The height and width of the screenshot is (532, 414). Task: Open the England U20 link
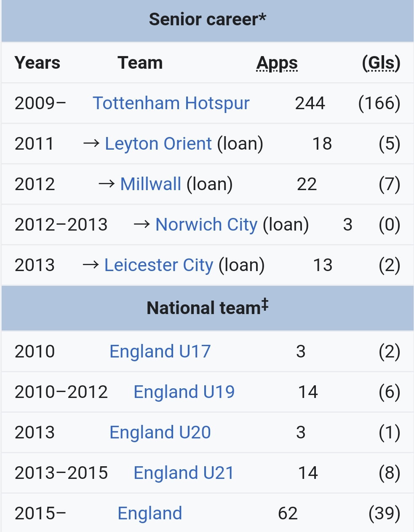[160, 432]
